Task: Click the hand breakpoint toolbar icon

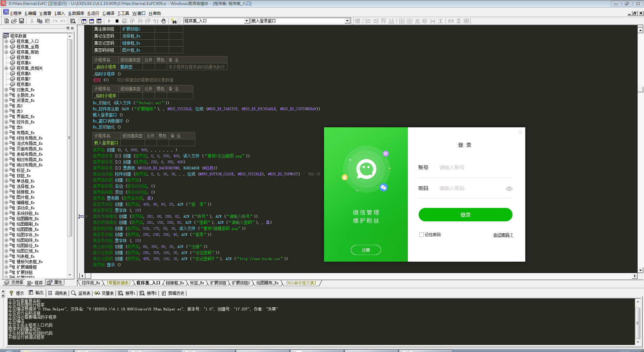Action: pyautogui.click(x=163, y=21)
